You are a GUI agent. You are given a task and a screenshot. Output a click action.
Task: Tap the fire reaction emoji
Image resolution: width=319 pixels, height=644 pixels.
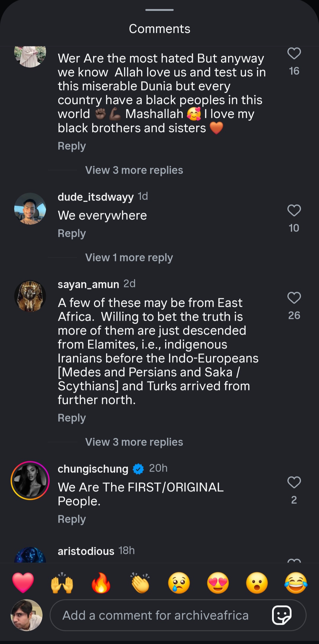(x=101, y=583)
